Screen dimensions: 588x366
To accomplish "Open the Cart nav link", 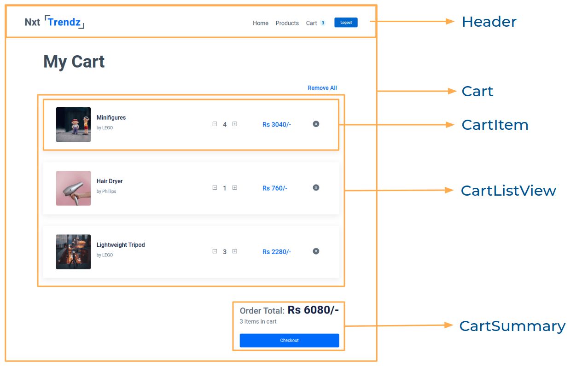I will (312, 23).
